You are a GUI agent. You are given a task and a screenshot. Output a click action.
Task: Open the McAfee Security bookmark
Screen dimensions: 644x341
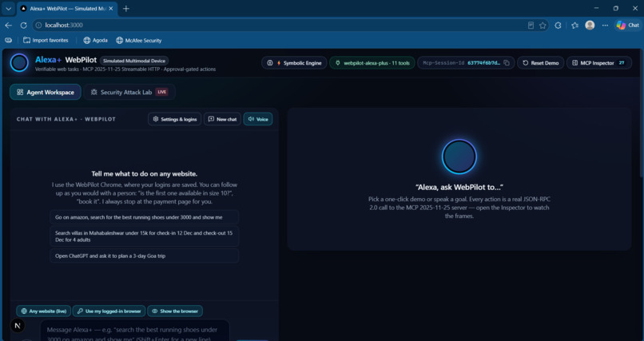(139, 40)
